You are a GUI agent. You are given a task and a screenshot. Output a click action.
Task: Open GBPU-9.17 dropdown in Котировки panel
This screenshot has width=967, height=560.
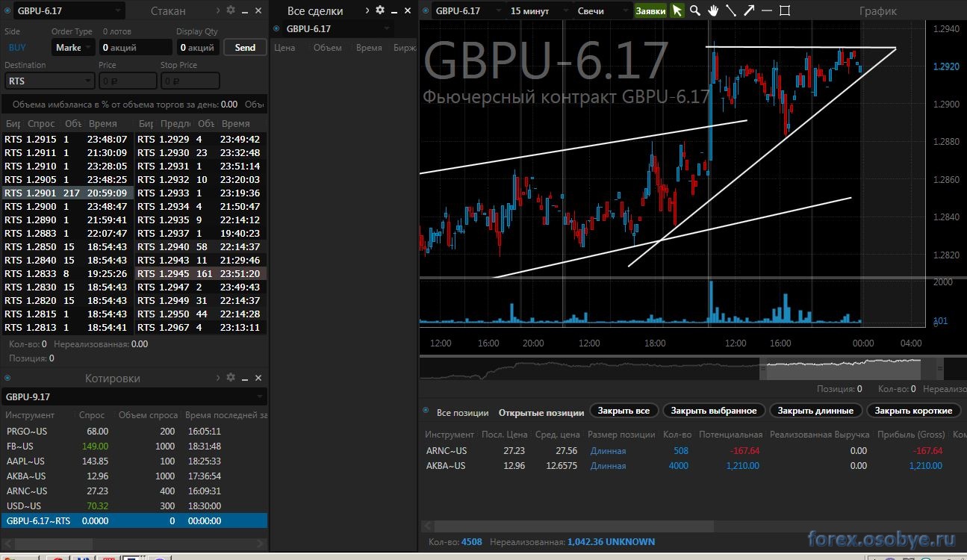[134, 396]
